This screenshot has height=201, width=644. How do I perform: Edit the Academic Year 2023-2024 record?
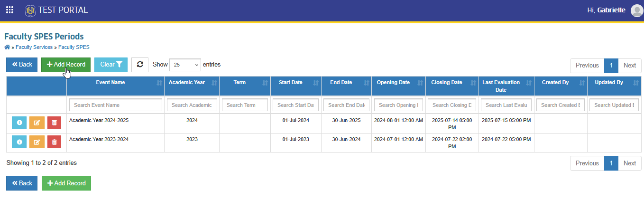pyautogui.click(x=37, y=142)
